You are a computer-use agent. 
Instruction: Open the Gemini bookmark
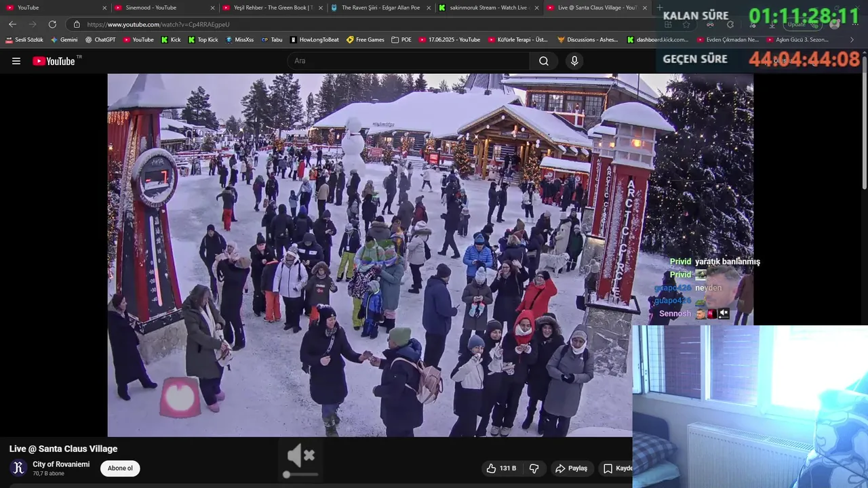click(x=64, y=40)
